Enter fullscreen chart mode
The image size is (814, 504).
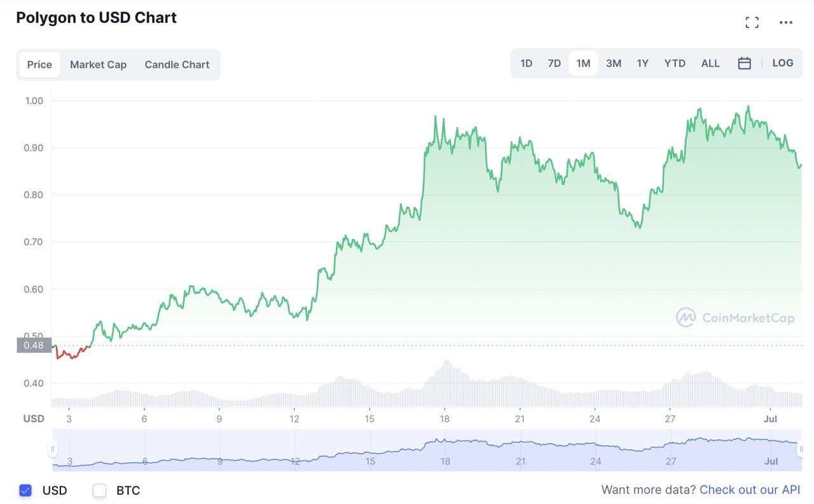click(752, 23)
